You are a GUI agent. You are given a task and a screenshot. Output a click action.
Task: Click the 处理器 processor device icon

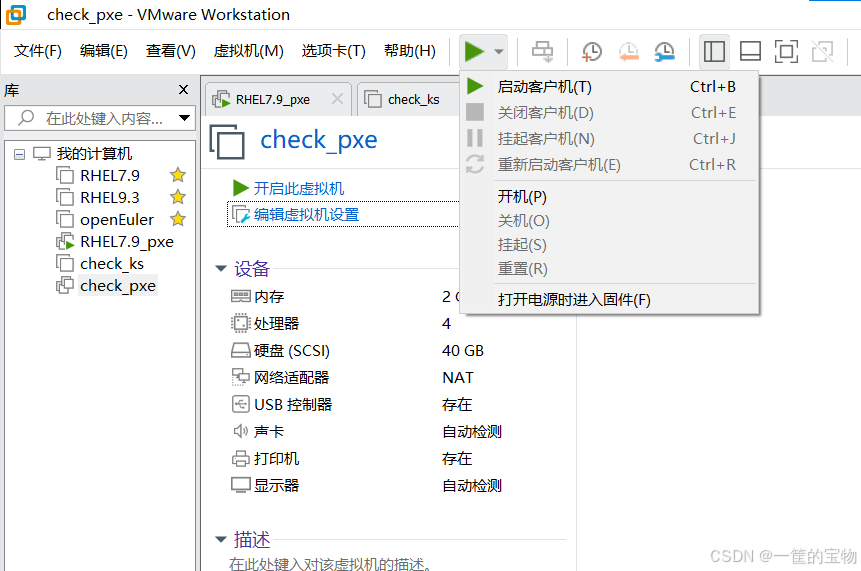[x=241, y=323]
